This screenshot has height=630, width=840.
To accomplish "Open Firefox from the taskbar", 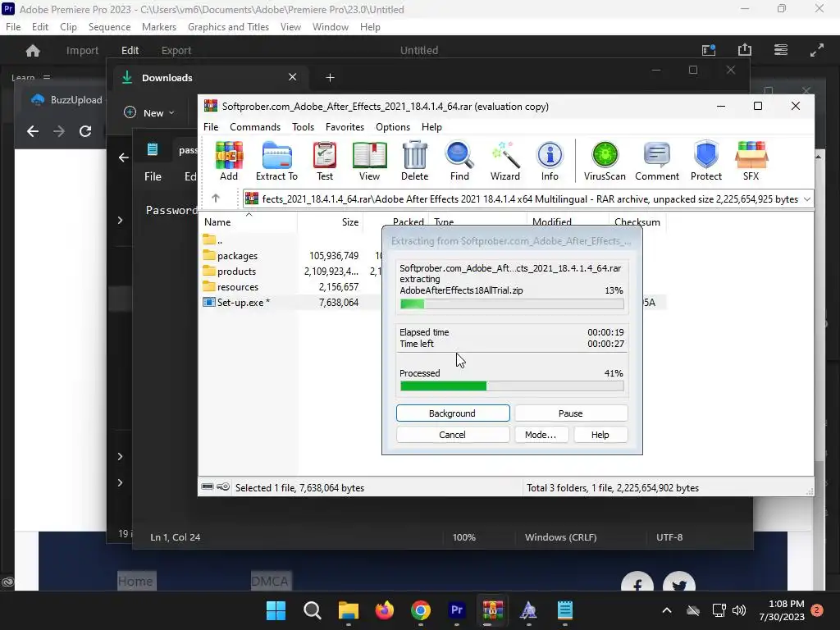I will pyautogui.click(x=385, y=610).
